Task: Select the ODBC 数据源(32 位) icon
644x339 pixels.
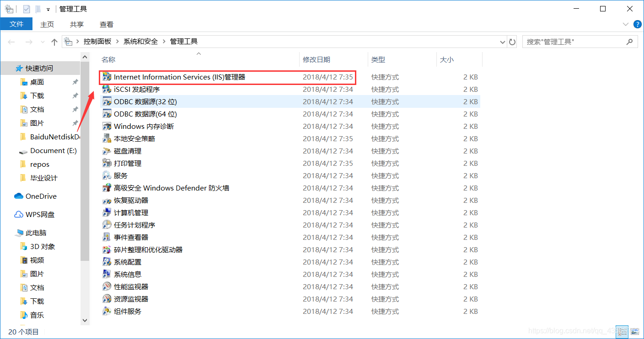Action: point(107,101)
